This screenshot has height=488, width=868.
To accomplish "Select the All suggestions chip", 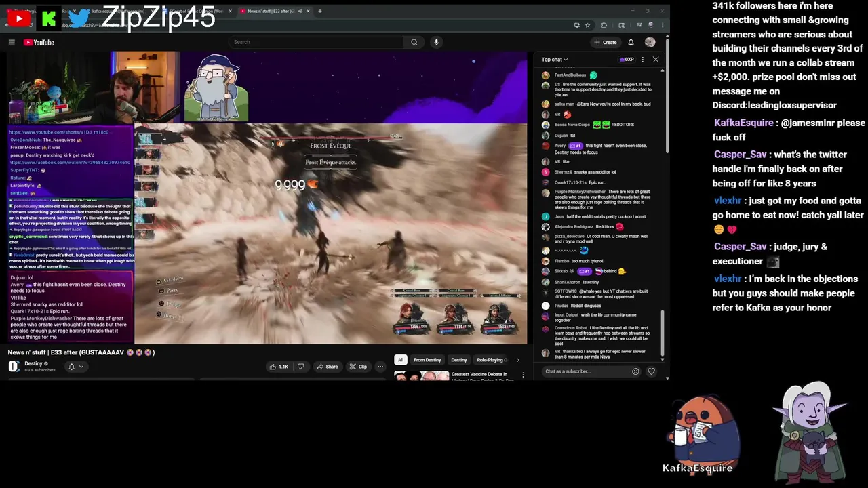I will 400,360.
